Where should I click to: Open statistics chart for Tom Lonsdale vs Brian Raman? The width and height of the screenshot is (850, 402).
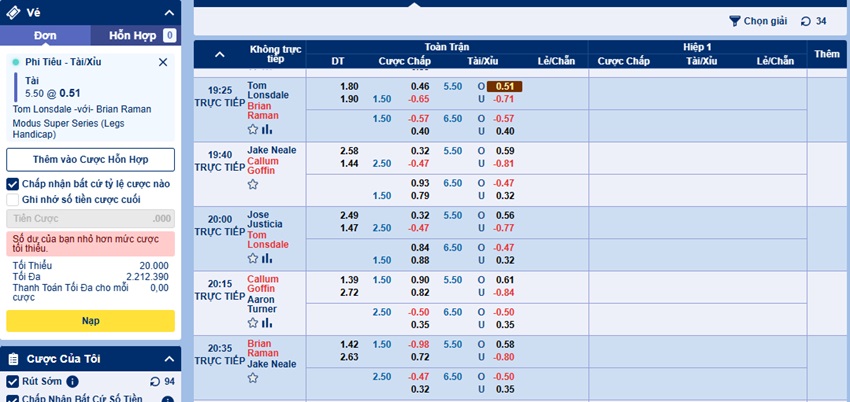click(267, 129)
